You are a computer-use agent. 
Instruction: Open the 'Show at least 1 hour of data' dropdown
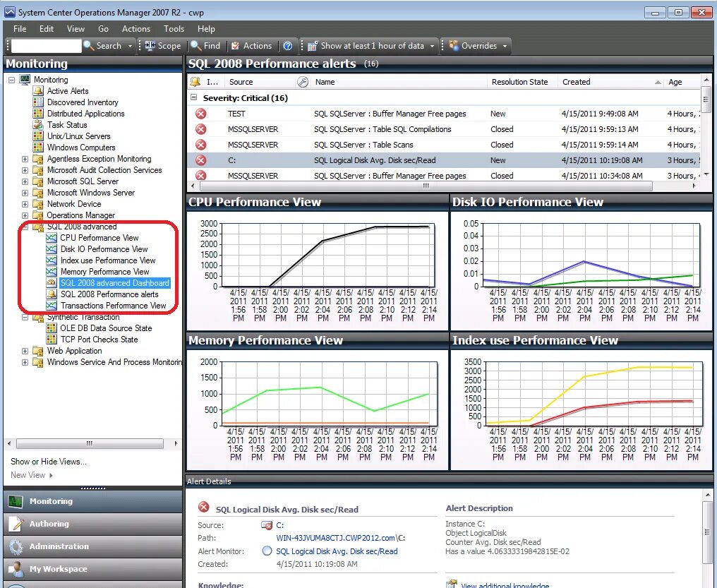click(432, 46)
